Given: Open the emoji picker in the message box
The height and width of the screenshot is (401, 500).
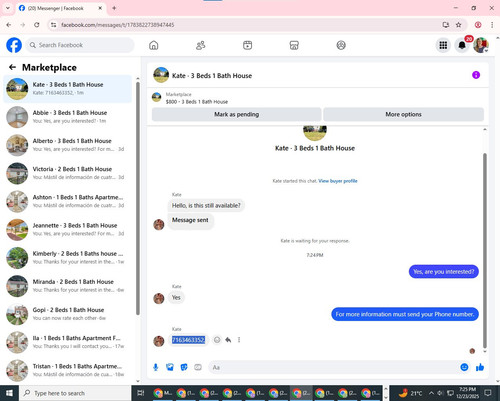Looking at the screenshot, I should click(x=464, y=367).
